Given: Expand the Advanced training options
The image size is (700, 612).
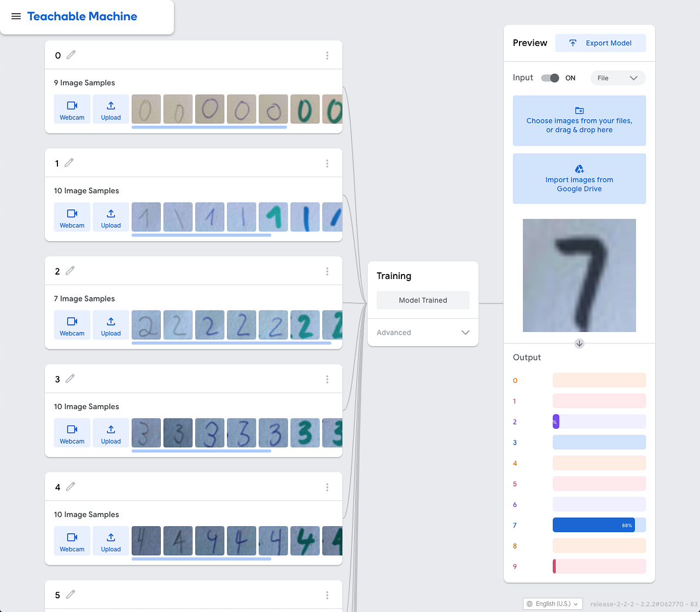Looking at the screenshot, I should [x=423, y=332].
